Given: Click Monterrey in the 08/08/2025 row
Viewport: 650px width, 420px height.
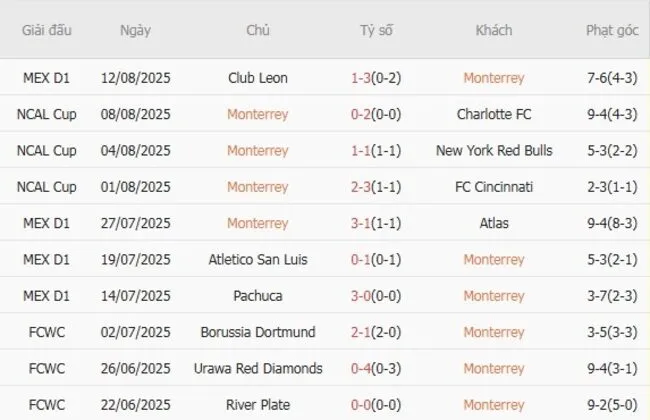Looking at the screenshot, I should click(x=257, y=114).
